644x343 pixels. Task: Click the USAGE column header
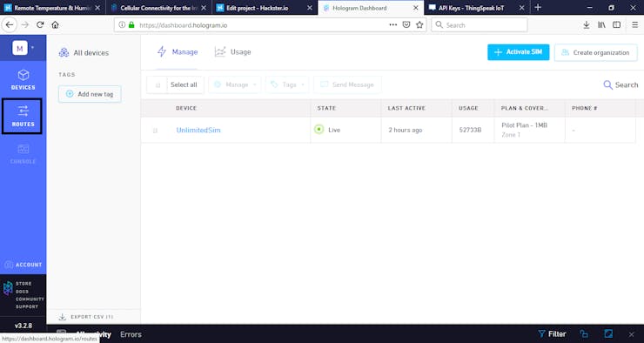(x=468, y=108)
